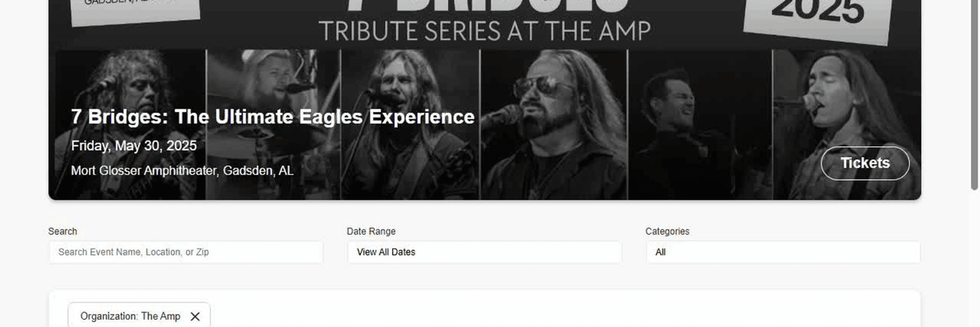This screenshot has height=327, width=980.
Task: Click the Tickets button on the banner
Action: coord(865,163)
